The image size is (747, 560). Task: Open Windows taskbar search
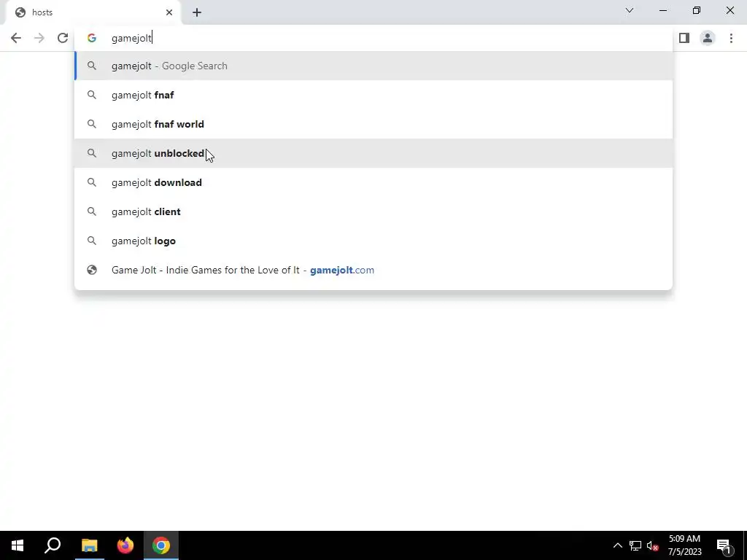click(x=53, y=545)
